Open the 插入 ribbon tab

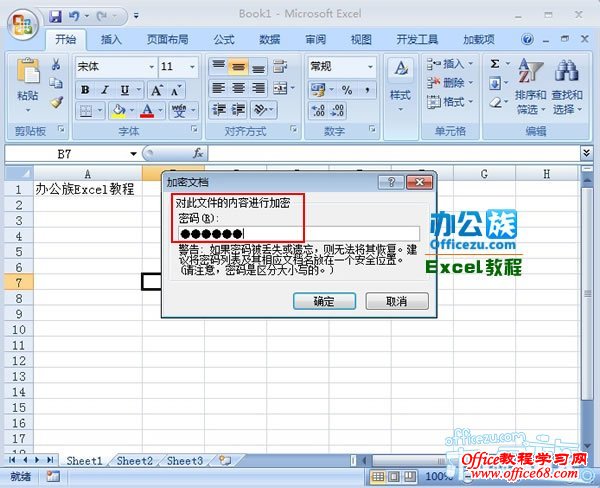click(111, 39)
